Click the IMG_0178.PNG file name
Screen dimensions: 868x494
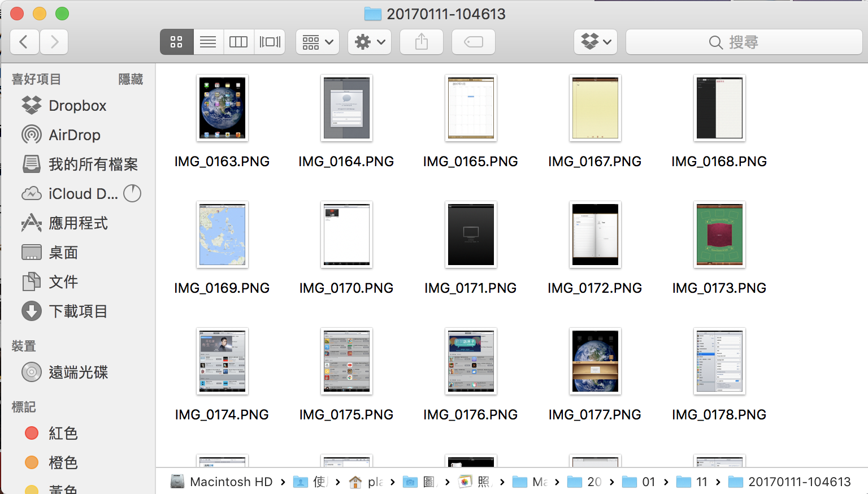click(x=719, y=415)
